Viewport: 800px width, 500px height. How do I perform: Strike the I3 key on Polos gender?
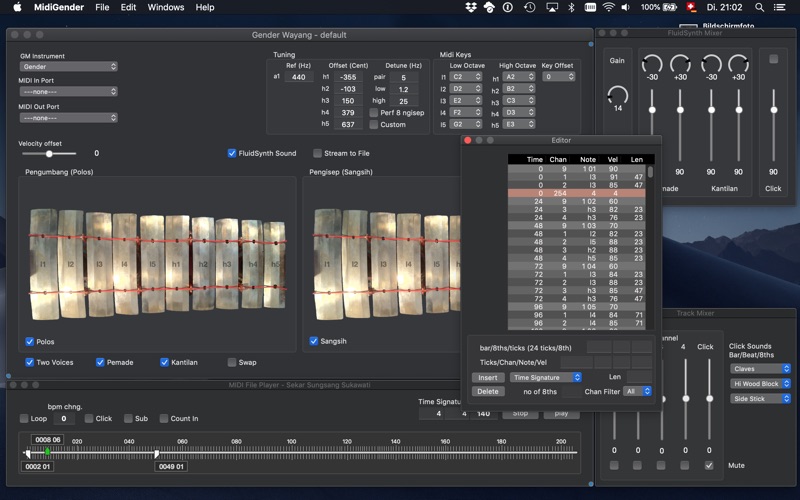[x=99, y=264]
